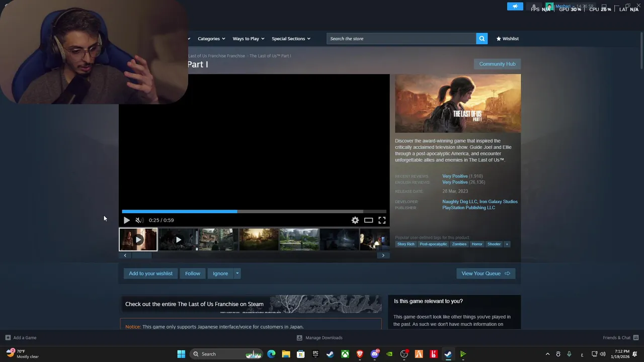This screenshot has width=644, height=362.
Task: Click the Ignore button
Action: click(220, 274)
